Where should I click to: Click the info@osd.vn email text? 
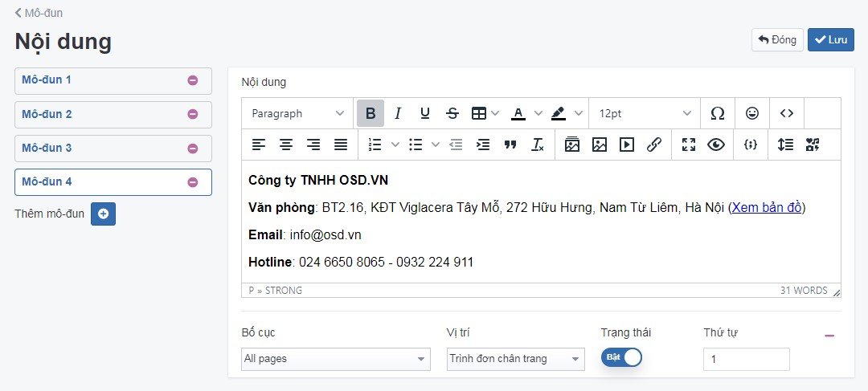pyautogui.click(x=325, y=235)
